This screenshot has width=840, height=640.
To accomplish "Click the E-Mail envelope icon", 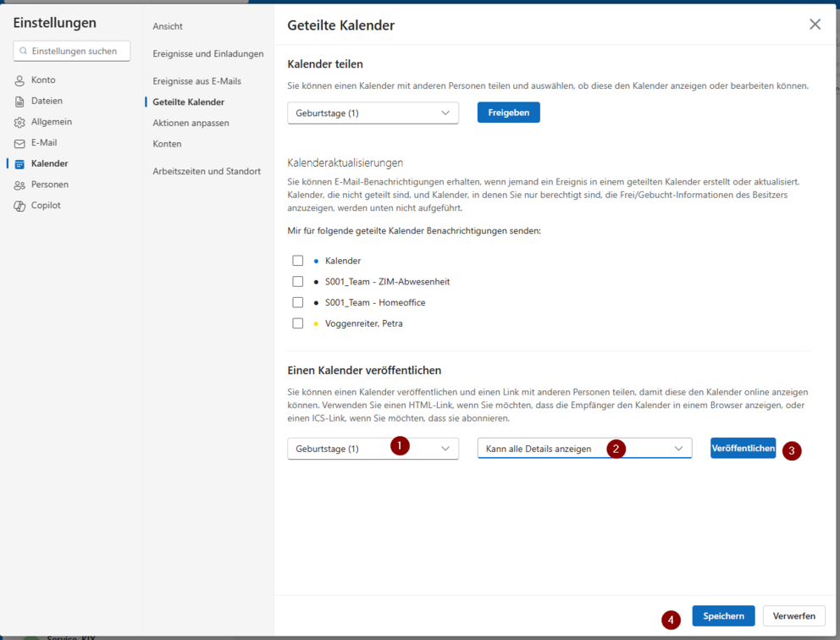I will [19, 144].
